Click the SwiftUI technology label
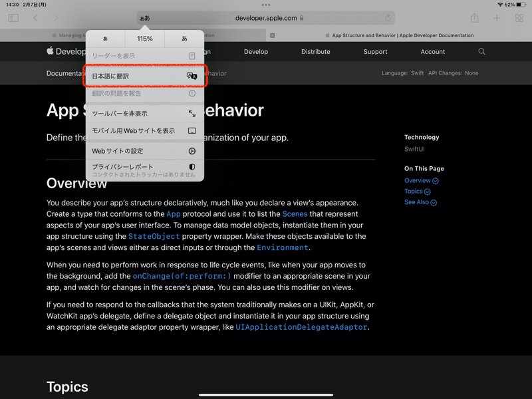532x399 pixels. [x=414, y=149]
